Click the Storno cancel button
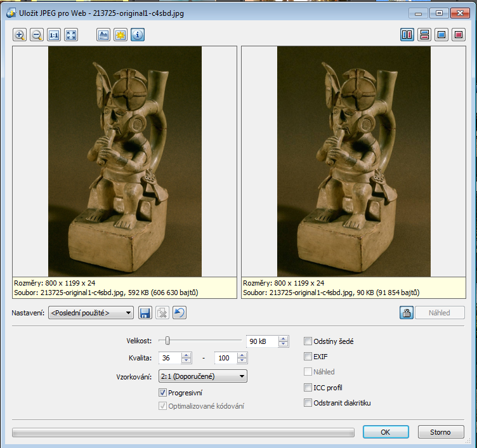The height and width of the screenshot is (448, 477). click(441, 432)
